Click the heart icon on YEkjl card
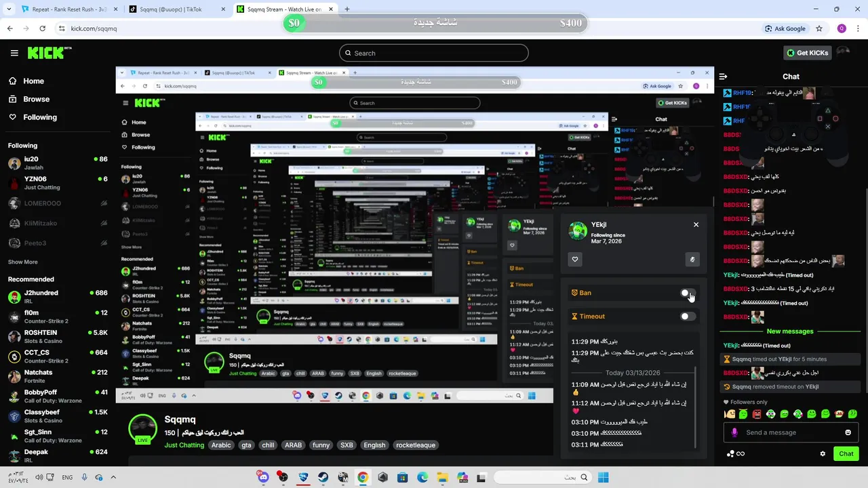 575,259
